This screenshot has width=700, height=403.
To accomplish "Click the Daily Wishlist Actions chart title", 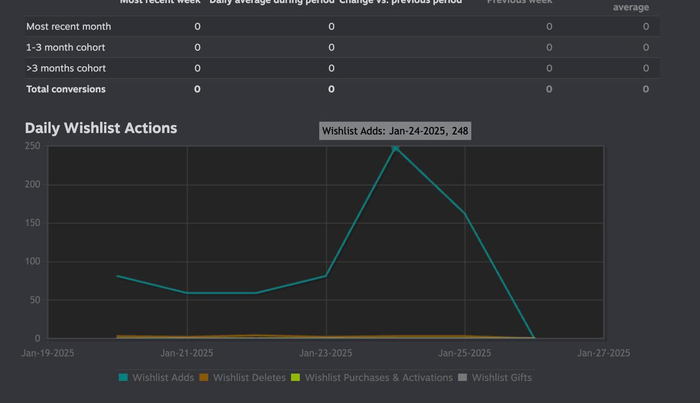I will pyautogui.click(x=101, y=128).
